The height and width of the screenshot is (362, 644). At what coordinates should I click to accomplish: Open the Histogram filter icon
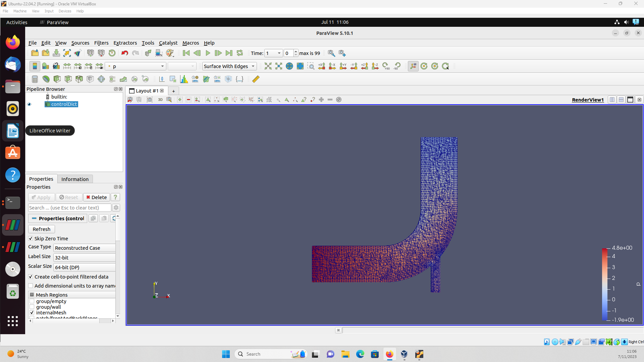[x=184, y=79]
